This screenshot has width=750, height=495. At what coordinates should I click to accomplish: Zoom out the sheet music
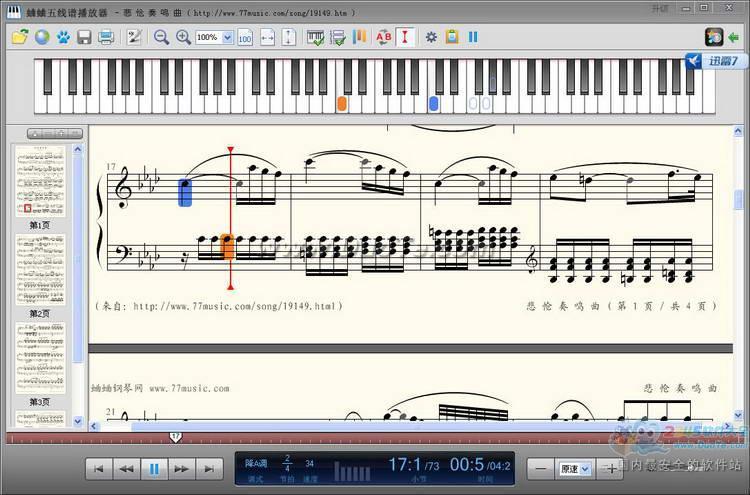161,37
